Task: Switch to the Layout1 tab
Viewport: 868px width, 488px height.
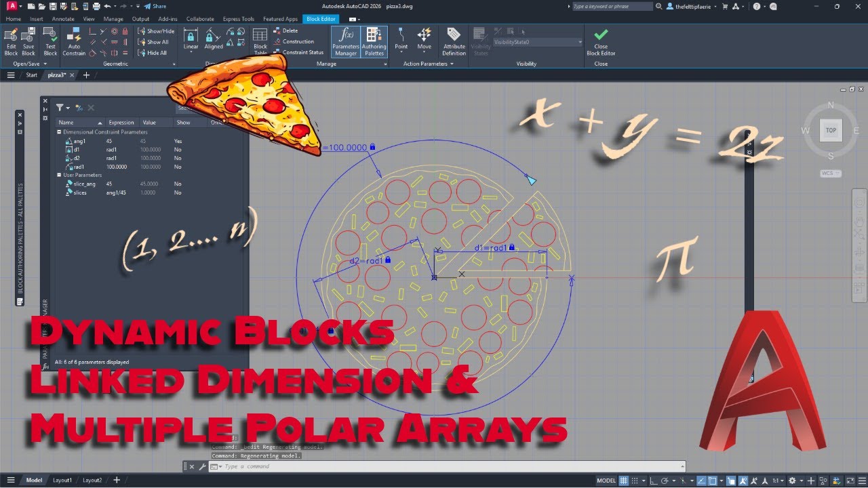Action: [62, 480]
